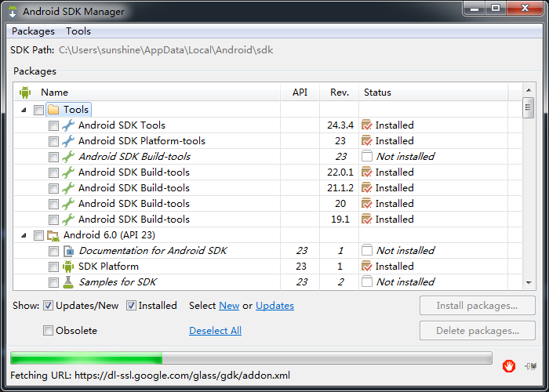Click the Fetching URL status text
This screenshot has height=392, width=549.
point(151,376)
